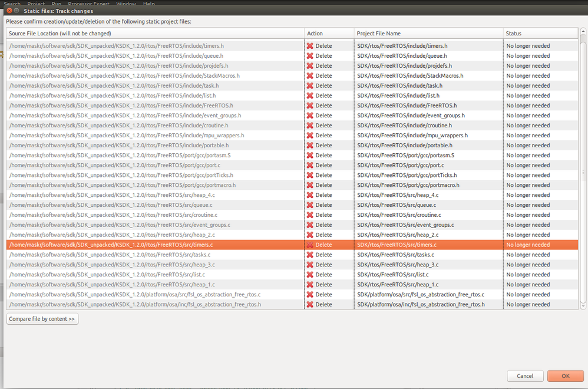Click the Delete label in the src/list.c row
This screenshot has height=389, width=588.
(323, 275)
